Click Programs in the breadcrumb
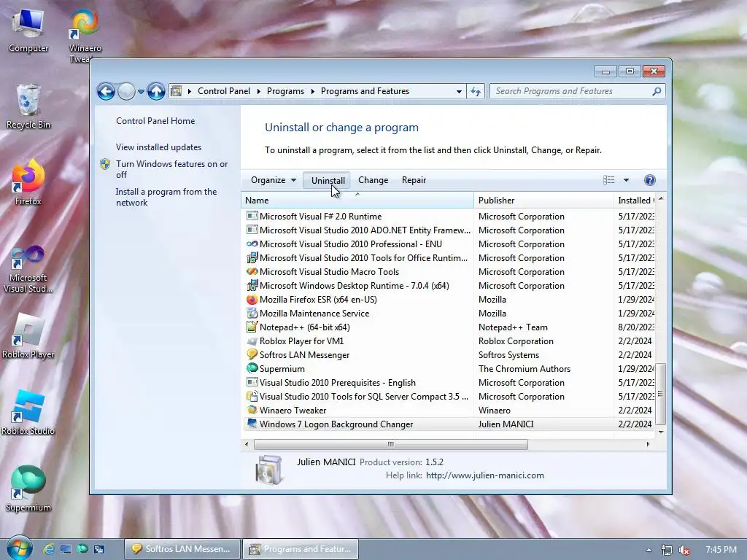This screenshot has width=747, height=560. tap(285, 91)
